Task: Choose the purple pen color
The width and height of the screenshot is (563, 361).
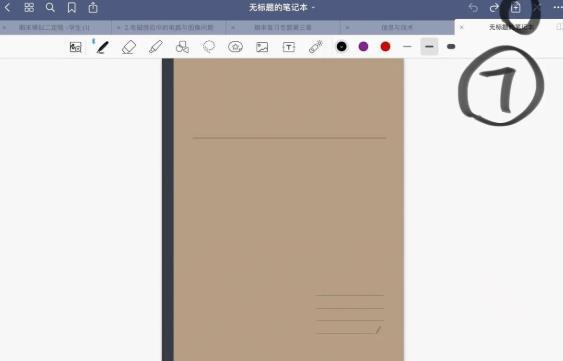Action: pyautogui.click(x=363, y=46)
